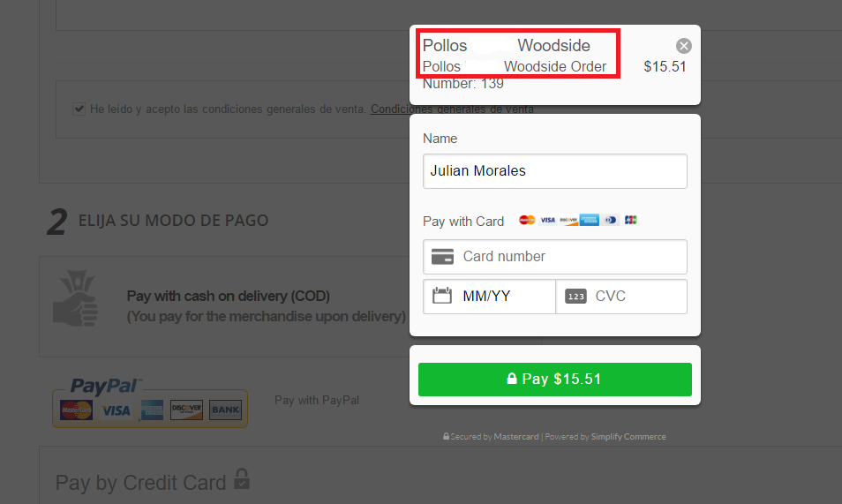This screenshot has height=504, width=842.
Task: Click the calendar icon in expiry field
Action: coord(442,296)
